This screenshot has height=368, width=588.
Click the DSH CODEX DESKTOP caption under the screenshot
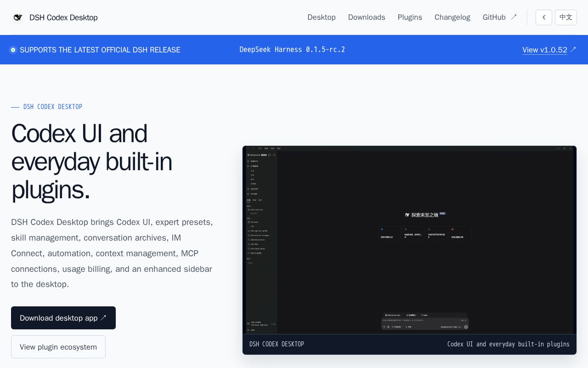[x=277, y=344]
